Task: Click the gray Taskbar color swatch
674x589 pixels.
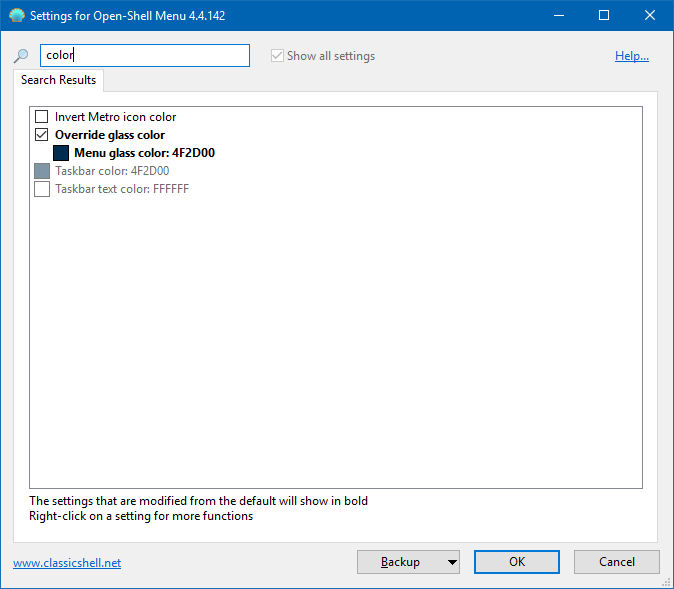Action: [42, 171]
